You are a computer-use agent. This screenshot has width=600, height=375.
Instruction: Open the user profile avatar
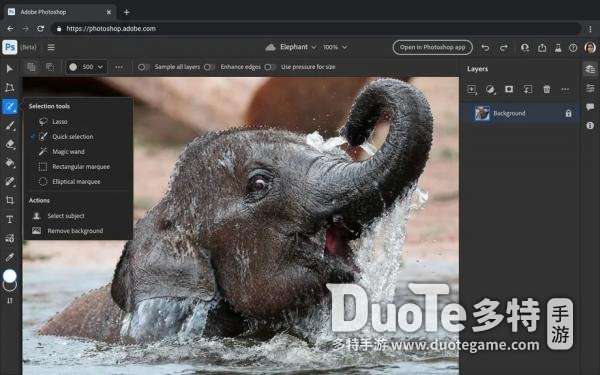pos(590,47)
